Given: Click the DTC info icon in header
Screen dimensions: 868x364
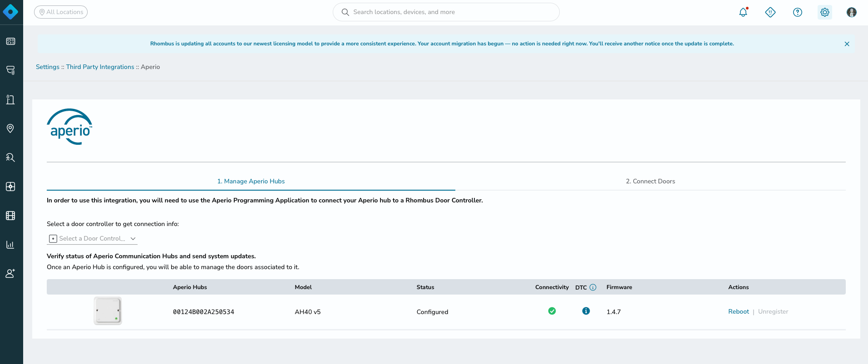Looking at the screenshot, I should click(x=593, y=287).
